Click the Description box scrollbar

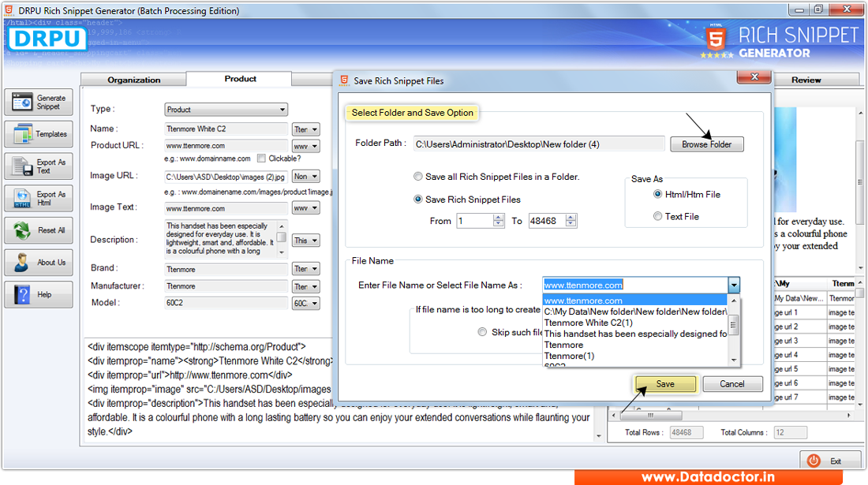281,239
